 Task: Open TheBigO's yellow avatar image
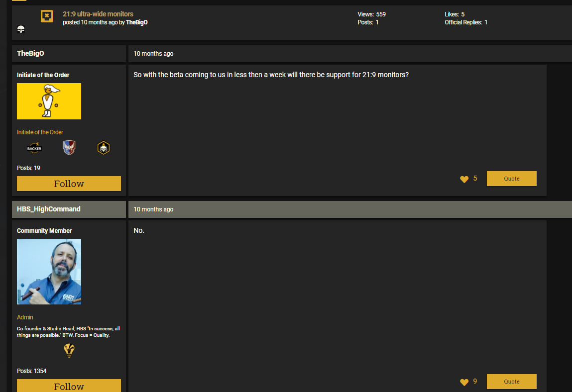(49, 101)
